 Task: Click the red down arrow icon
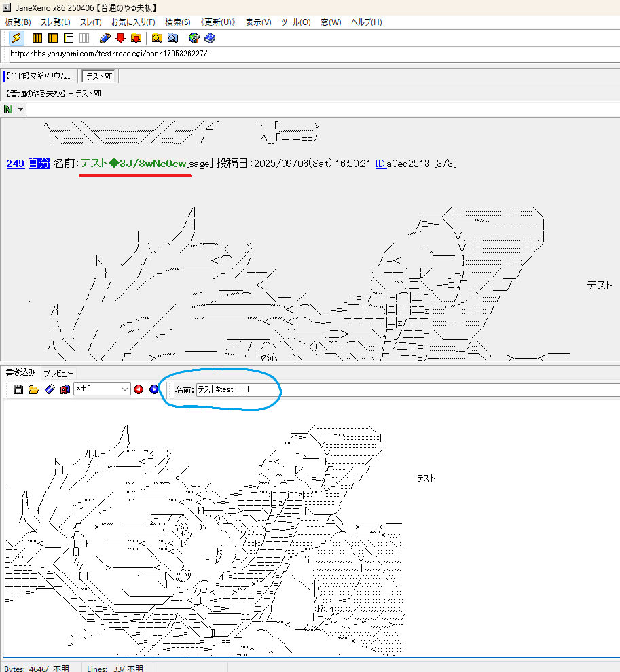(120, 38)
